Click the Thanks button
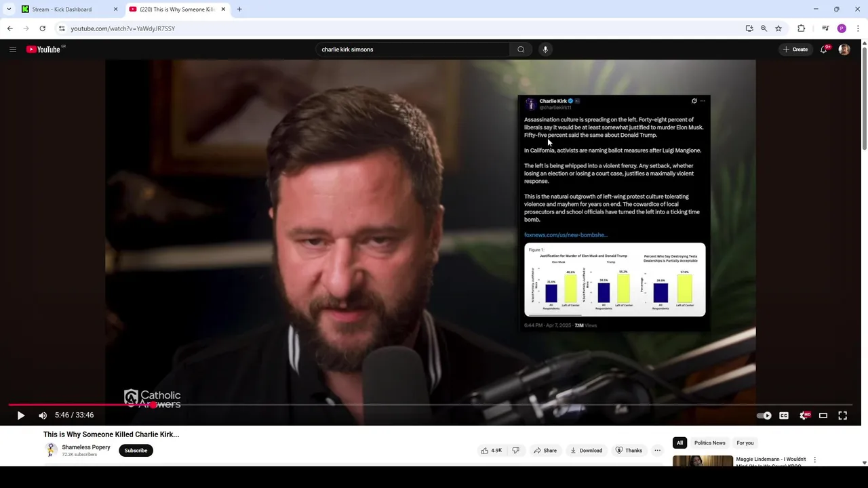The height and width of the screenshot is (488, 868). click(x=629, y=451)
